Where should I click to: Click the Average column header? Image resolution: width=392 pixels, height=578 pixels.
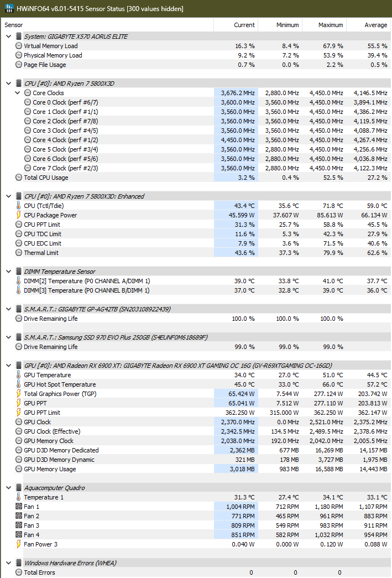click(x=369, y=25)
